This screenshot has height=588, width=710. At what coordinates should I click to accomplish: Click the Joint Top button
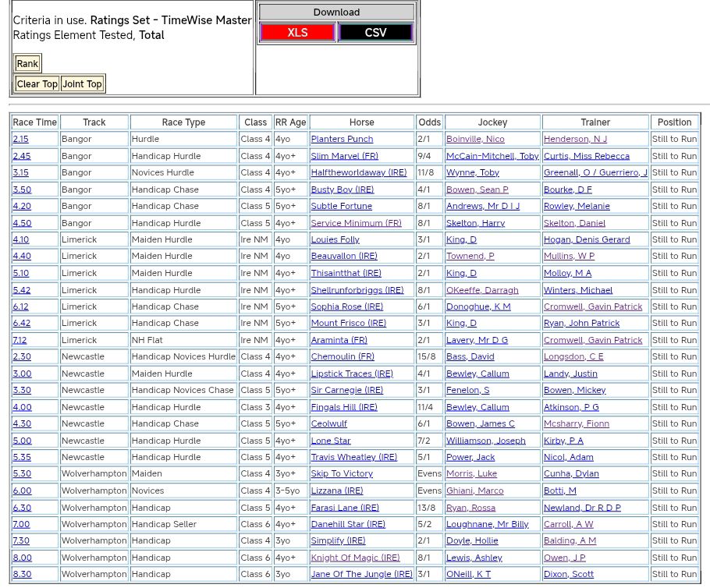pyautogui.click(x=82, y=84)
